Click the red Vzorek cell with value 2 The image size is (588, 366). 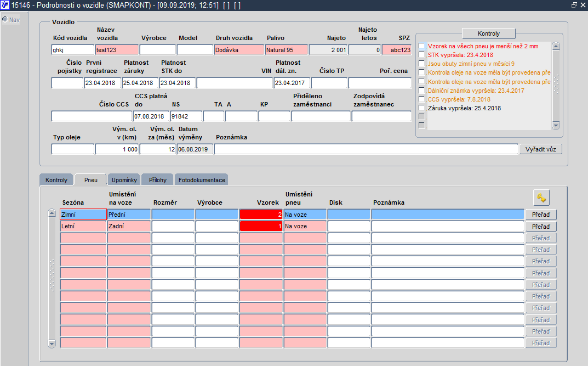(261, 215)
